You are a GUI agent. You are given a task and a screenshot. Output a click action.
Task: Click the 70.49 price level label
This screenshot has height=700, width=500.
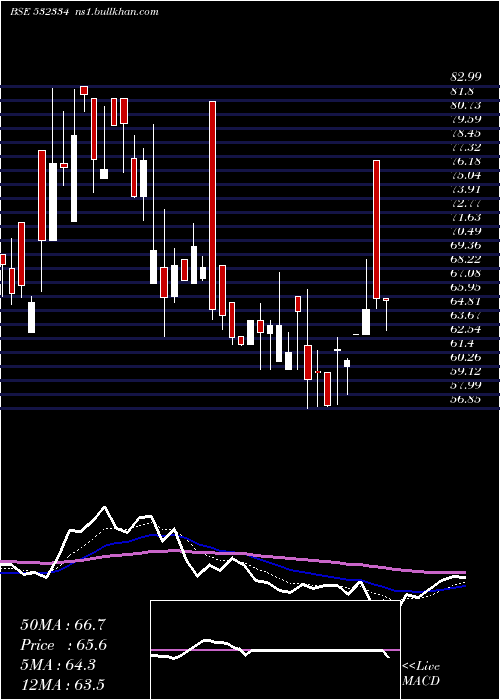[466, 231]
